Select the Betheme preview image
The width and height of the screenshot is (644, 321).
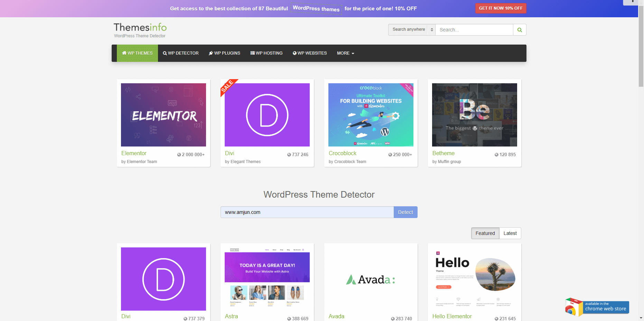474,115
